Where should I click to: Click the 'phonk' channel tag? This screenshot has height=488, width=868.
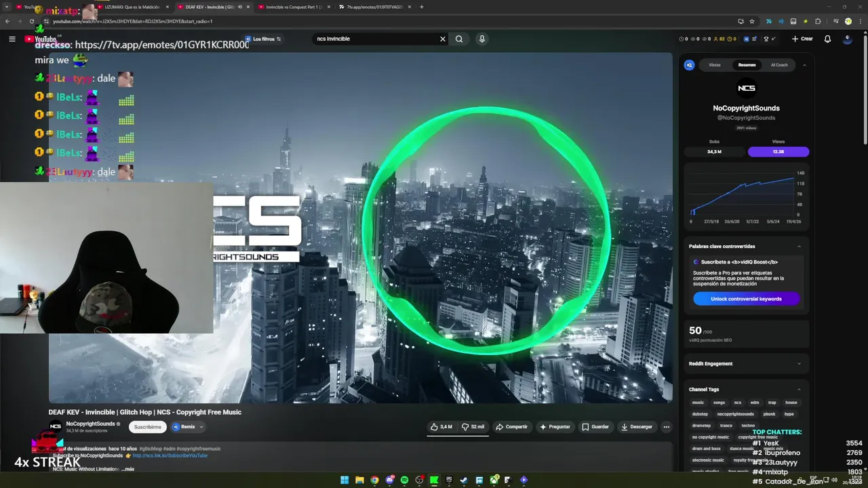769,414
